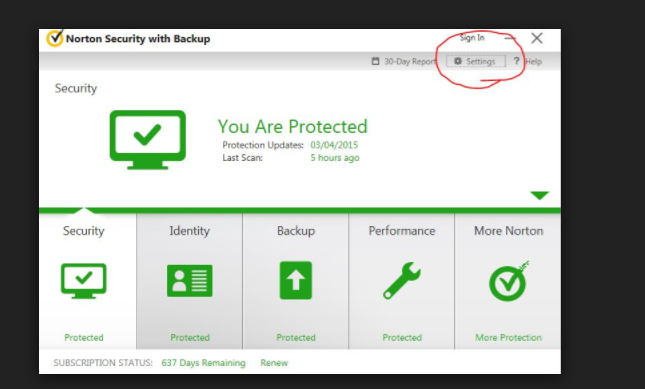Minimize the Norton window

510,38
